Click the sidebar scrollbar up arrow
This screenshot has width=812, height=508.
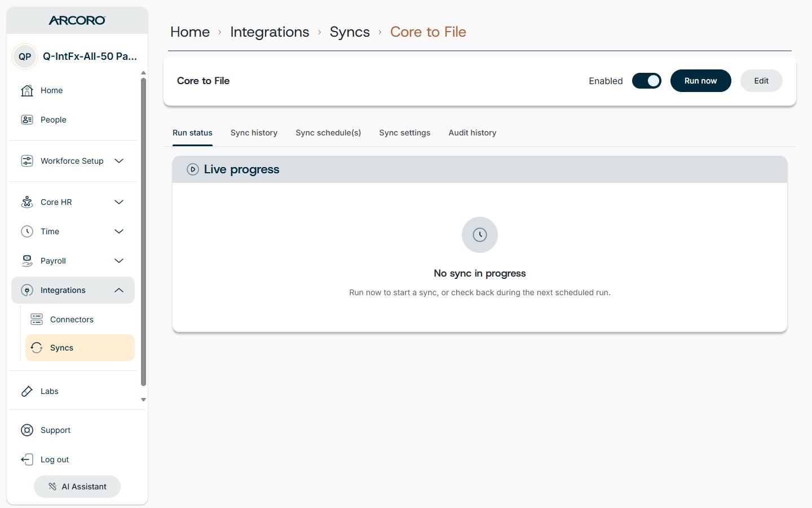pos(143,73)
